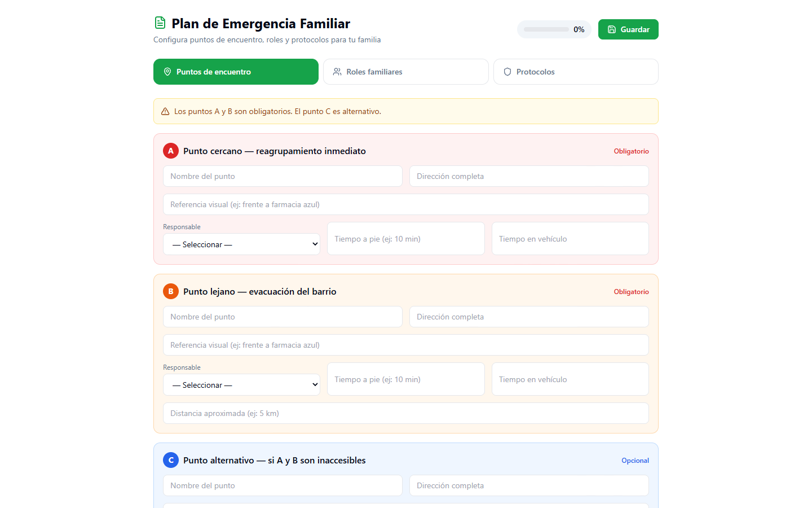Click the Dirección completa field in section C
Viewport: 812px width, 508px height.
click(529, 485)
